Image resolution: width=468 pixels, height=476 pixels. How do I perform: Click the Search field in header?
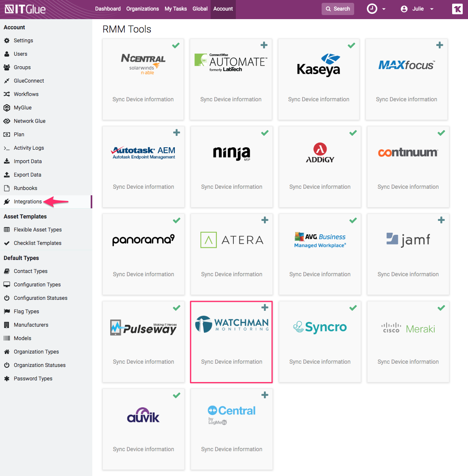click(337, 9)
